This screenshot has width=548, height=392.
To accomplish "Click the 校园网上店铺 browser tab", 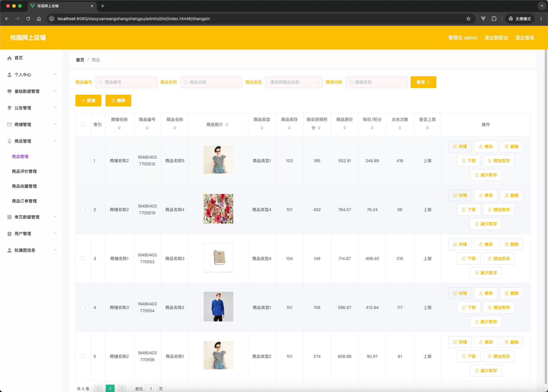I will point(62,6).
